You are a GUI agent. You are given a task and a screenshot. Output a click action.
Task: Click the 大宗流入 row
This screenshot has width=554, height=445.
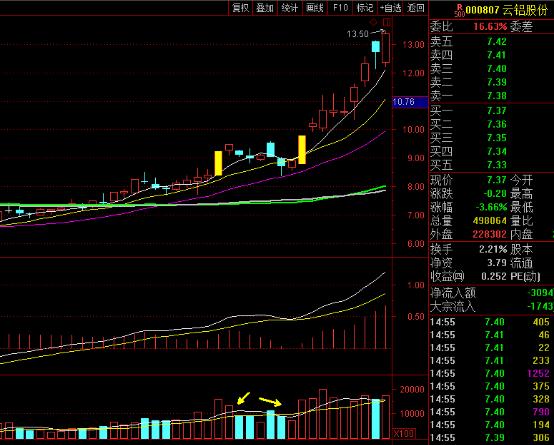pos(492,306)
